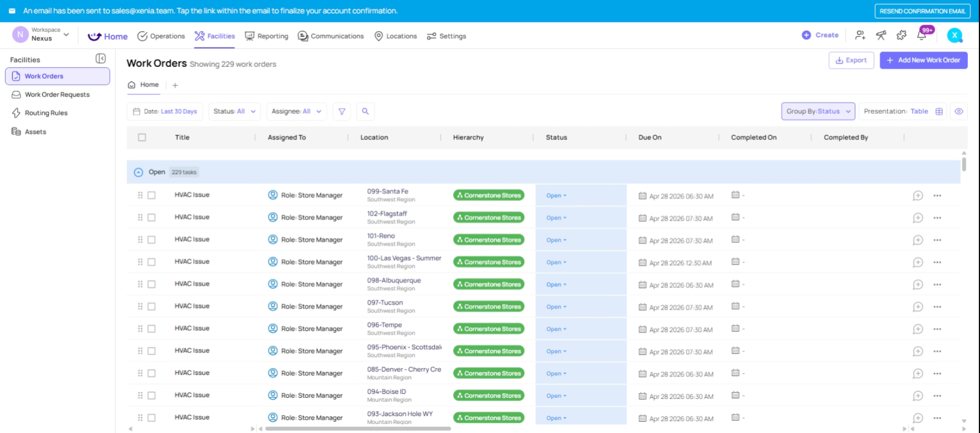Image resolution: width=980 pixels, height=433 pixels.
Task: Add comment on 101-Reno row
Action: pyautogui.click(x=918, y=240)
